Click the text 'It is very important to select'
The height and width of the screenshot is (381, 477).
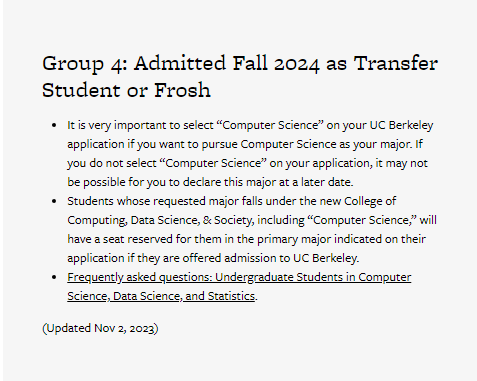[x=140, y=125]
